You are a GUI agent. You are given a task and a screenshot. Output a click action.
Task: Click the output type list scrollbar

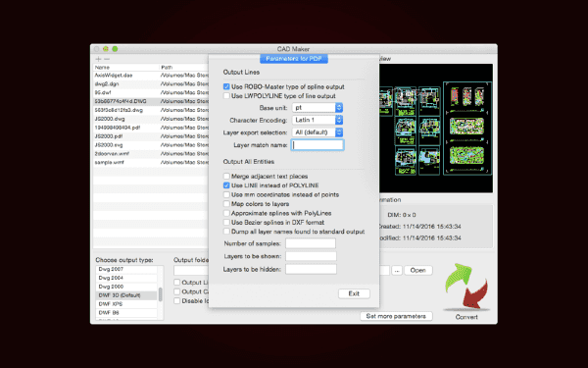pos(161,294)
